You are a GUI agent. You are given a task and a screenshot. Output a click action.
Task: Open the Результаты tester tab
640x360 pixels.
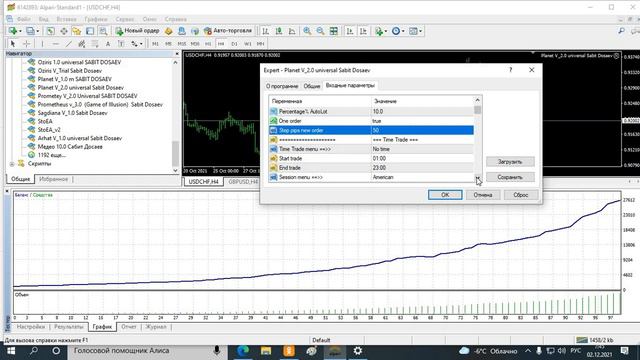tap(69, 327)
